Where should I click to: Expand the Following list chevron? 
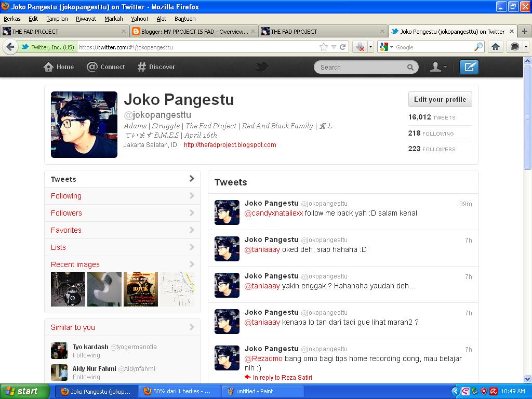[x=192, y=196]
